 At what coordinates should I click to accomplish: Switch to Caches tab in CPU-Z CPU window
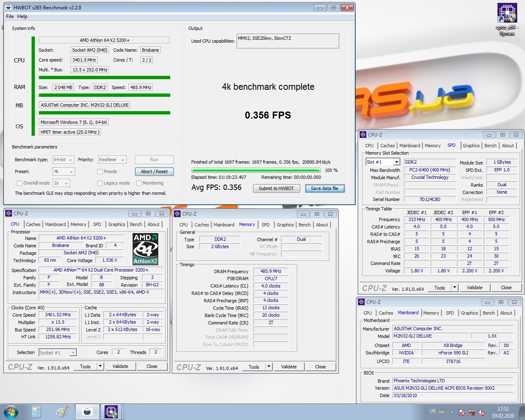33,224
